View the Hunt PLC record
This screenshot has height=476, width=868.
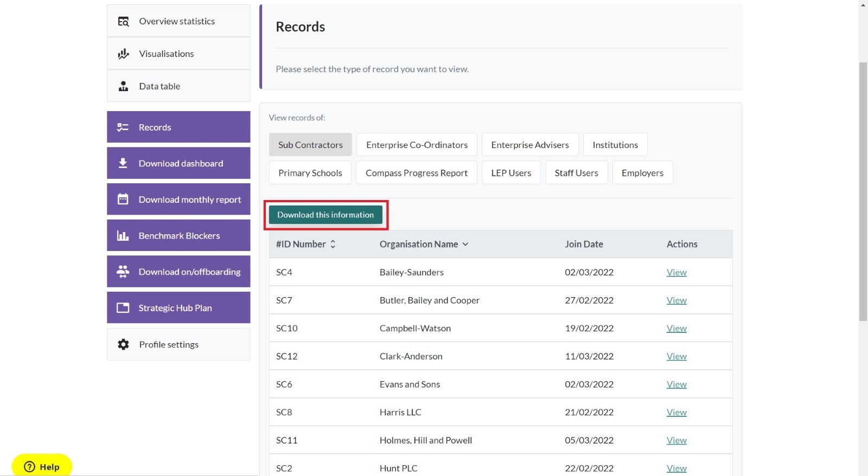pos(676,468)
